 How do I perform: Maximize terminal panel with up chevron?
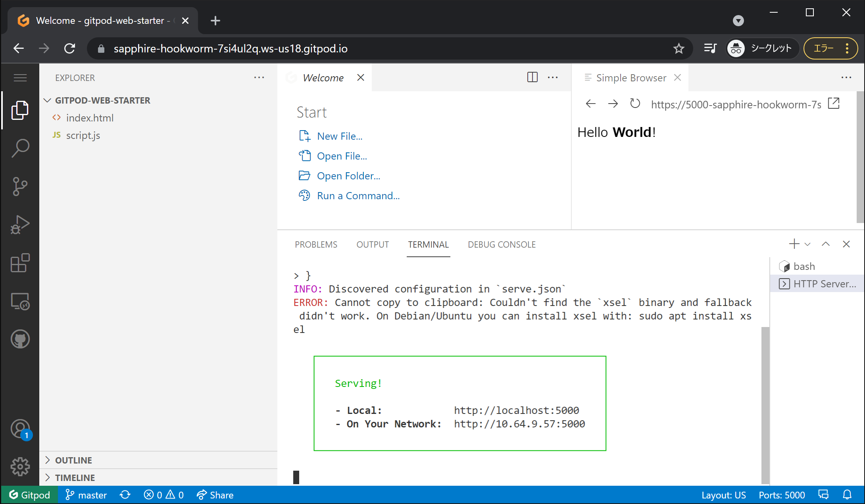pos(826,244)
